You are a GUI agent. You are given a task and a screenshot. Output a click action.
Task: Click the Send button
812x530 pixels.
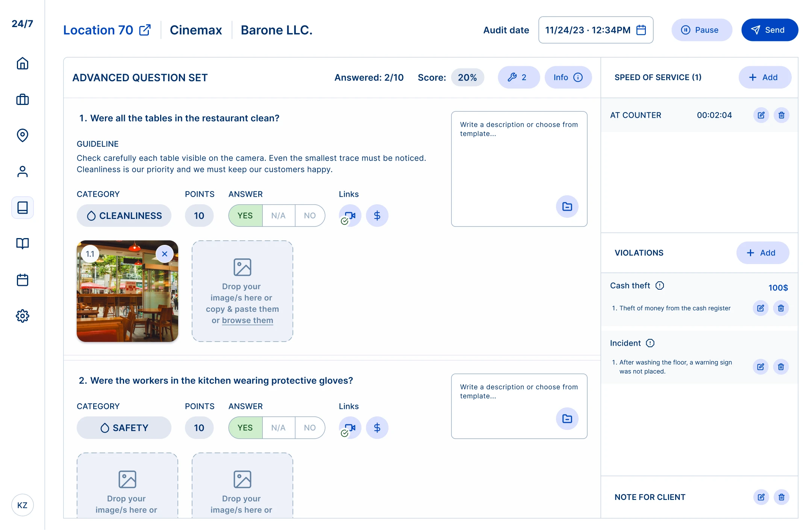pyautogui.click(x=769, y=30)
